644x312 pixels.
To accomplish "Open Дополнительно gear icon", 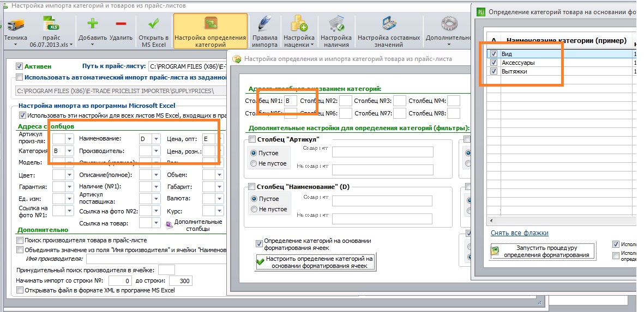I will (x=449, y=24).
